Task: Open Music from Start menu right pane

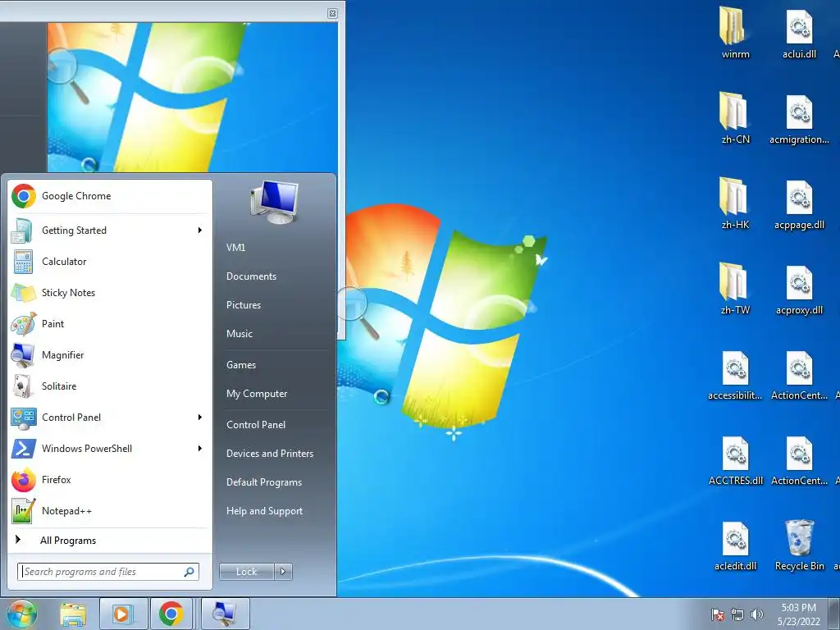Action: coord(239,334)
